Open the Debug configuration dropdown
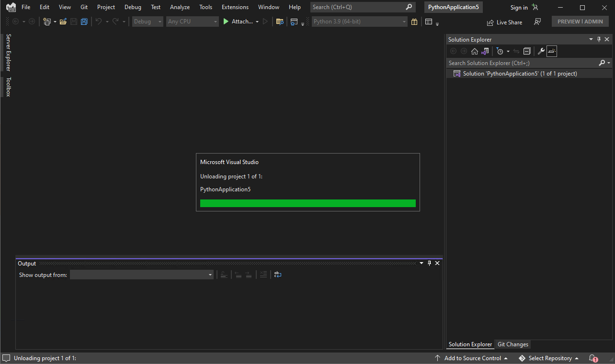 coord(148,22)
